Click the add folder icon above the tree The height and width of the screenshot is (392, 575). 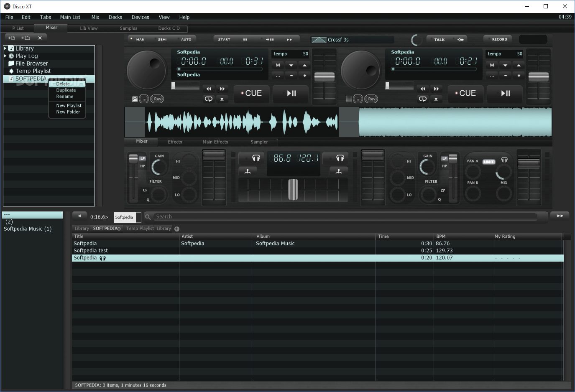26,38
